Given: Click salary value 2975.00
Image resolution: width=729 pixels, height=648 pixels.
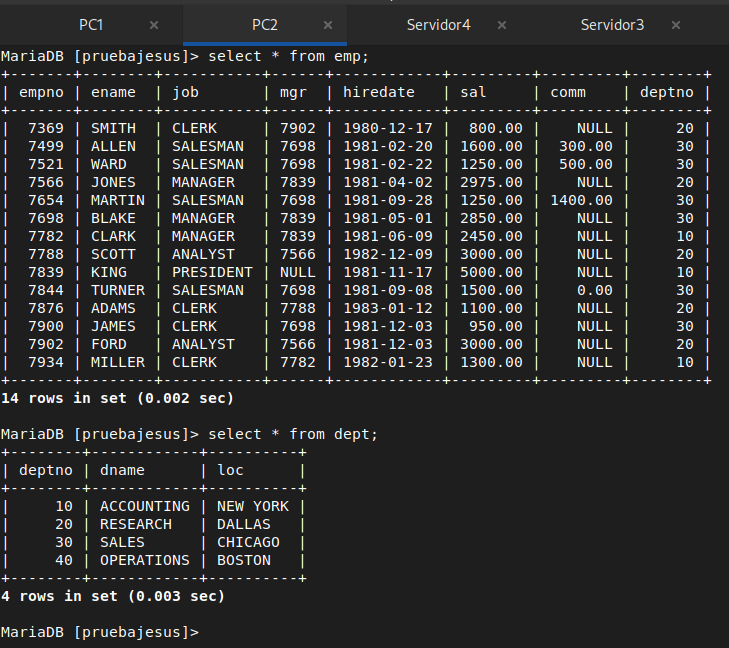Looking at the screenshot, I should [491, 183].
